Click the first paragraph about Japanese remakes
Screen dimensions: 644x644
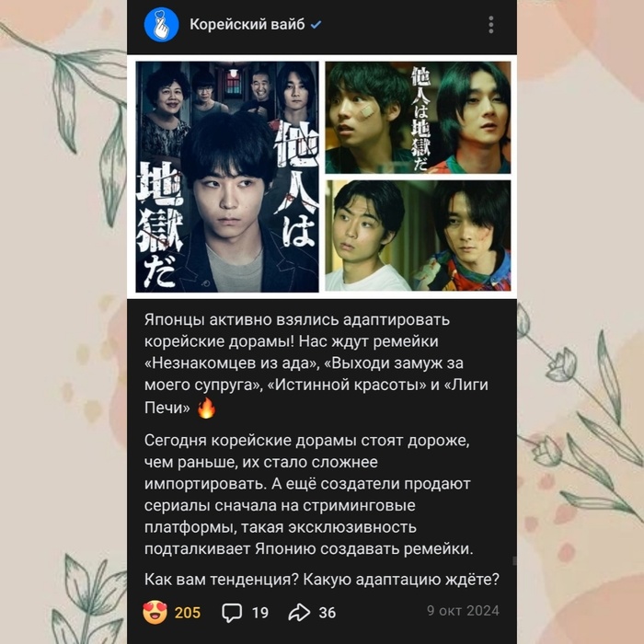tap(316, 364)
